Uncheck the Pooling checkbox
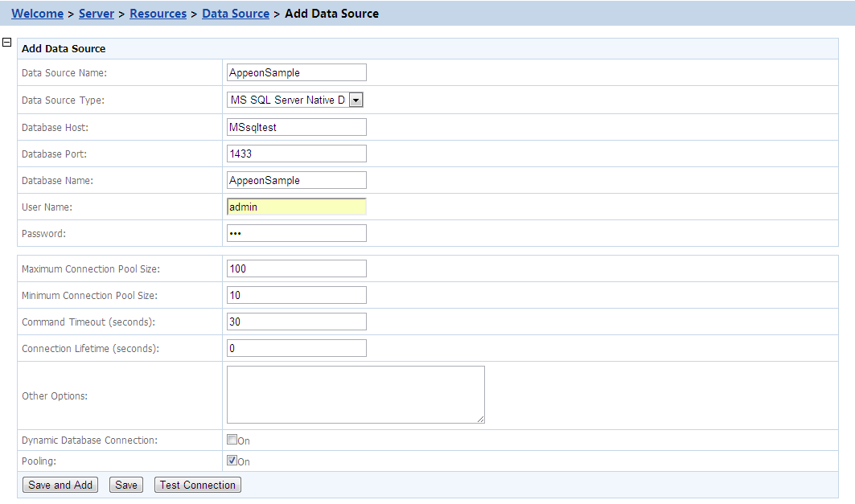Image resolution: width=855 pixels, height=504 pixels. point(232,461)
